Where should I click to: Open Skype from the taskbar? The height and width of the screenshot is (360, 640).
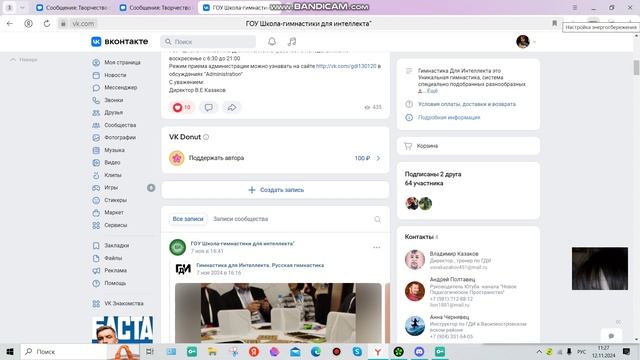357,351
